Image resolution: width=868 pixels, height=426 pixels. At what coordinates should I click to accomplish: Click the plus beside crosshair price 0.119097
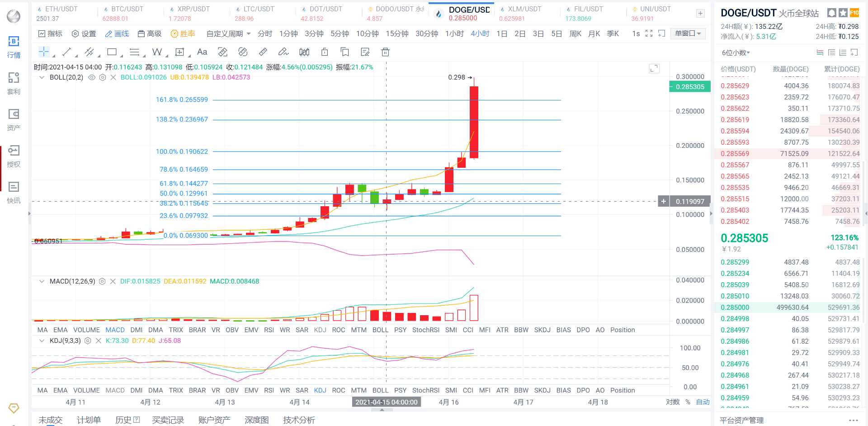coord(663,201)
